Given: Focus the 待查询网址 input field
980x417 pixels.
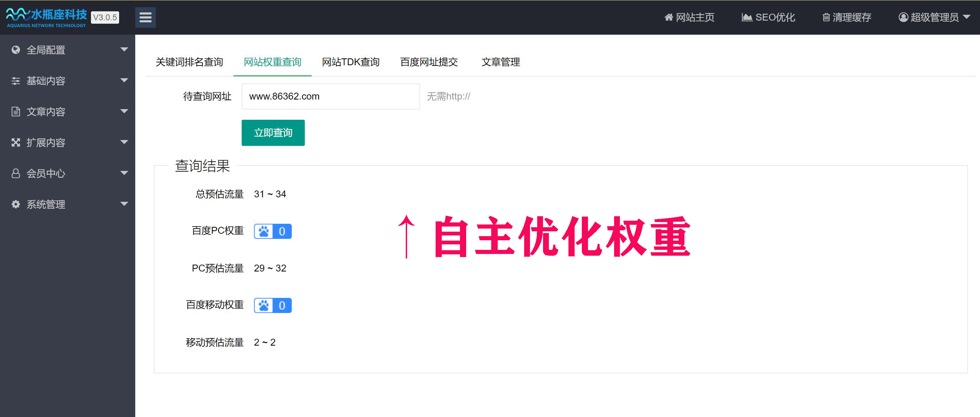Looking at the screenshot, I should (330, 97).
